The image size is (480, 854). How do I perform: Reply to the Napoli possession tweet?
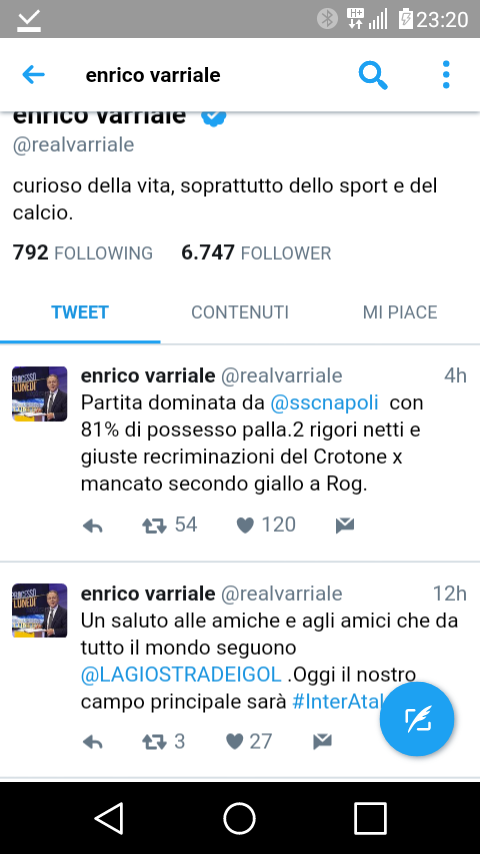click(93, 526)
